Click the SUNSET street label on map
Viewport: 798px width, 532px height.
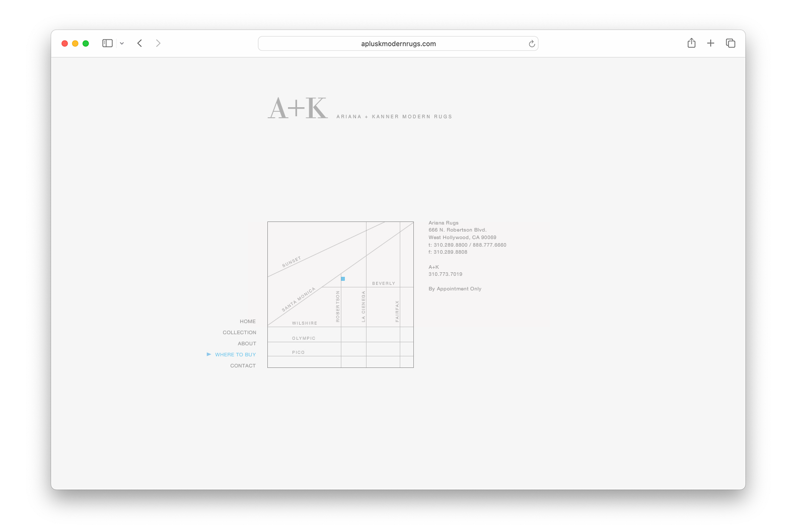click(x=292, y=262)
